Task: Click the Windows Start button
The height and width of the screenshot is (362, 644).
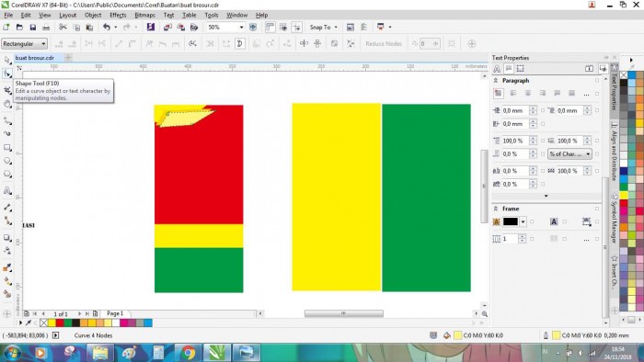Action: 12,353
